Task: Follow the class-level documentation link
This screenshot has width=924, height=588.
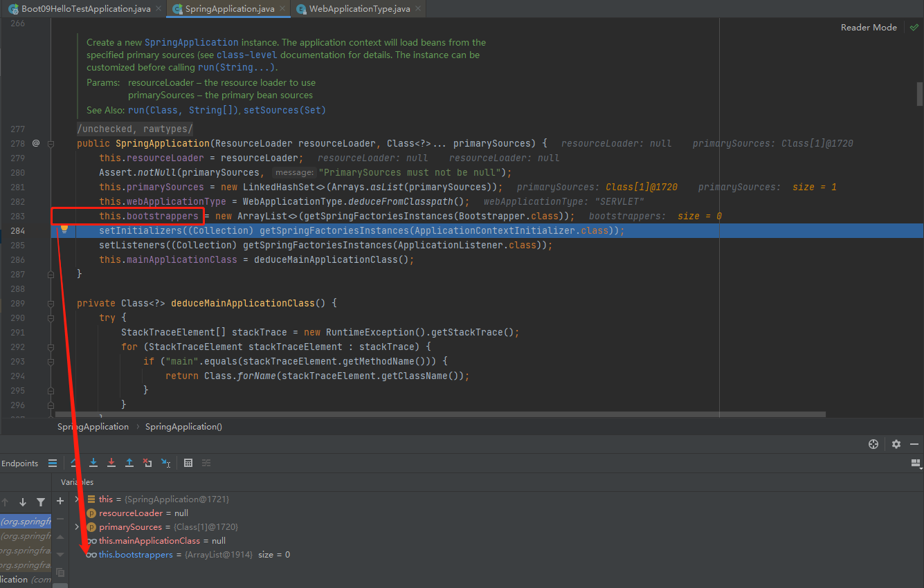Action: [247, 55]
